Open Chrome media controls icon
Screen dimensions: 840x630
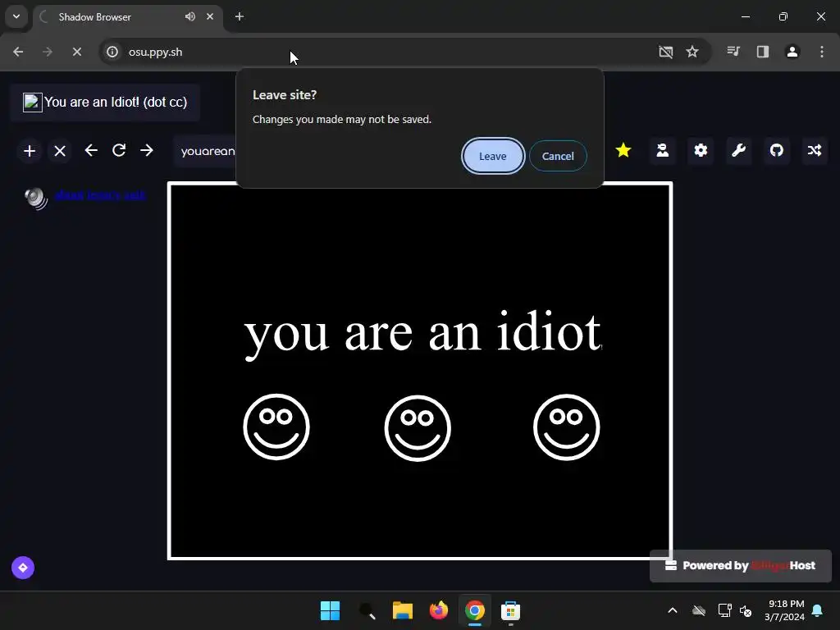point(733,52)
